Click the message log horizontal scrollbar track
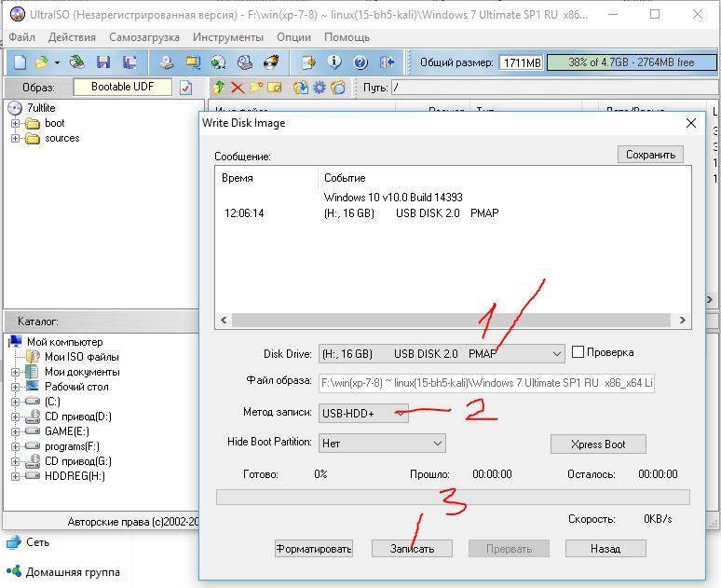The height and width of the screenshot is (588, 721). point(451,321)
